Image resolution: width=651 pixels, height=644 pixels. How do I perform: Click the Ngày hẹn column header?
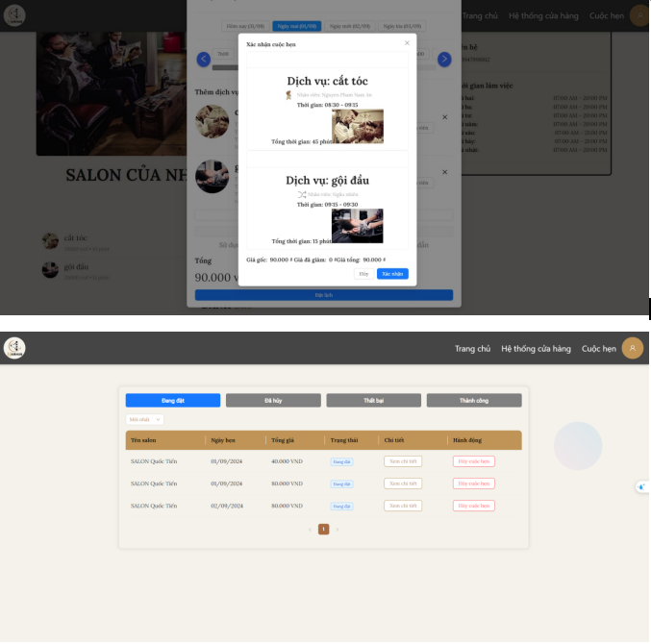tap(223, 440)
